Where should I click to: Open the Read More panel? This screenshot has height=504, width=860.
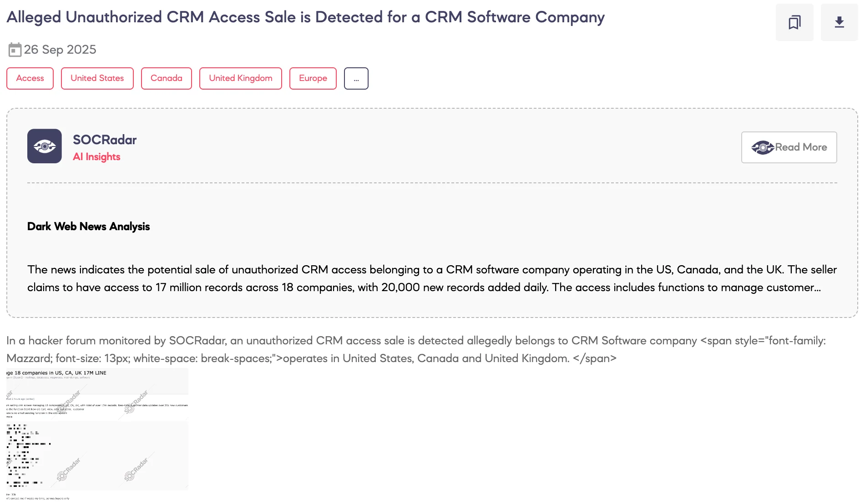tap(789, 147)
